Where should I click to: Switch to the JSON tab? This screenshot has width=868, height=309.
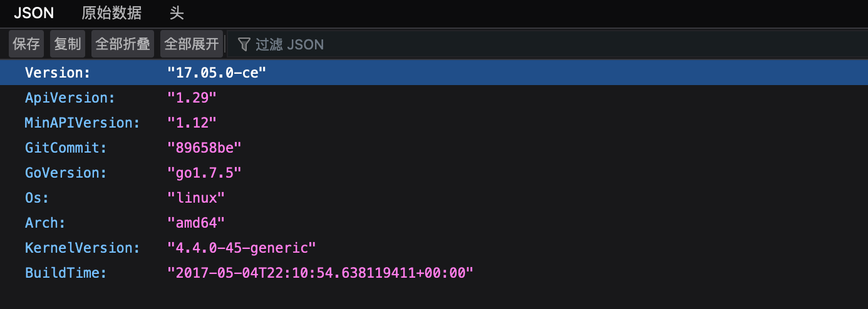tap(34, 13)
